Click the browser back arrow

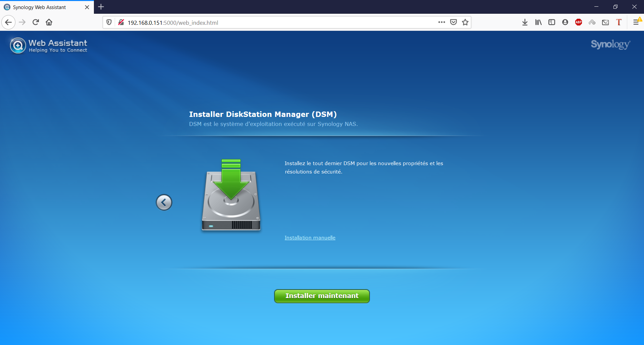8,22
